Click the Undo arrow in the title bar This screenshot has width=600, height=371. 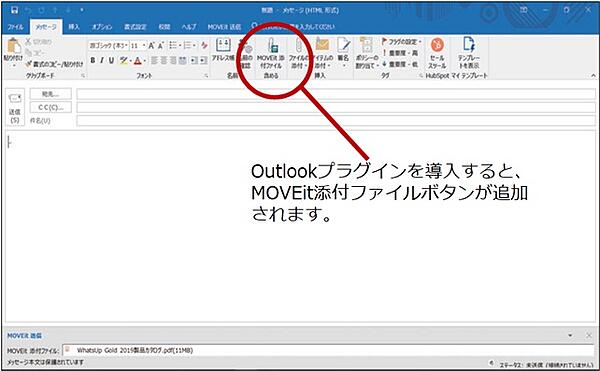(29, 10)
